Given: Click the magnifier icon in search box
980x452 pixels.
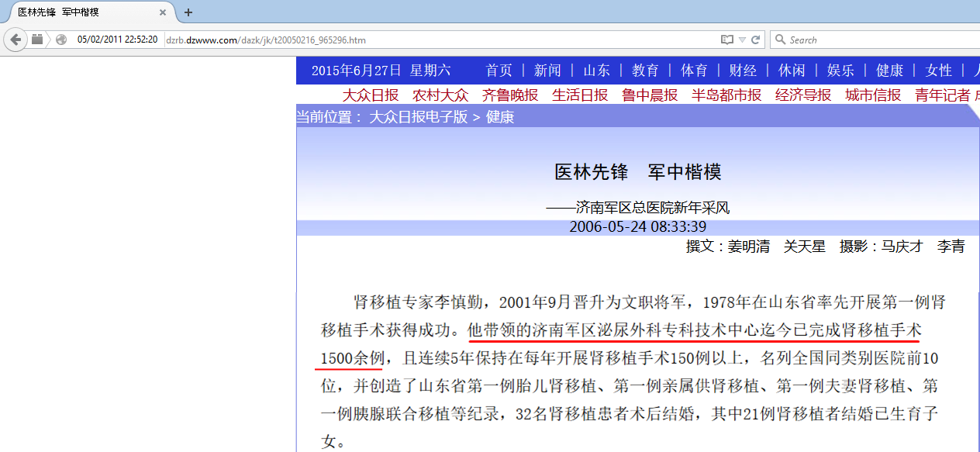Looking at the screenshot, I should [780, 40].
